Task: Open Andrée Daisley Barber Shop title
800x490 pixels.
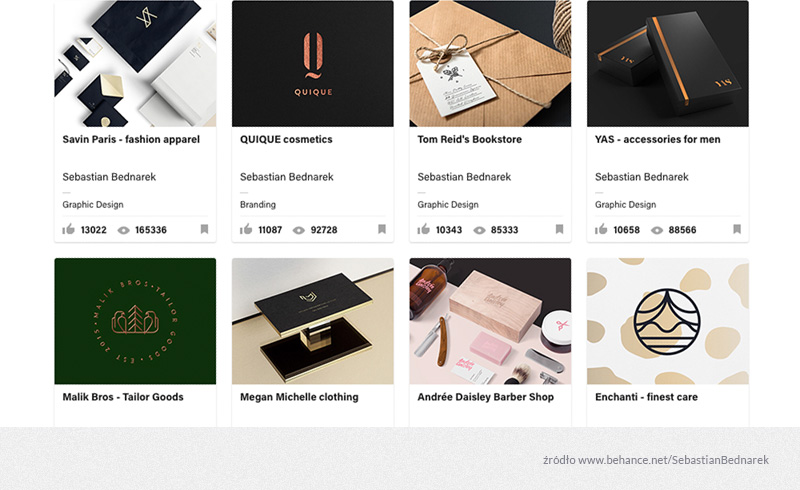Action: [x=486, y=397]
